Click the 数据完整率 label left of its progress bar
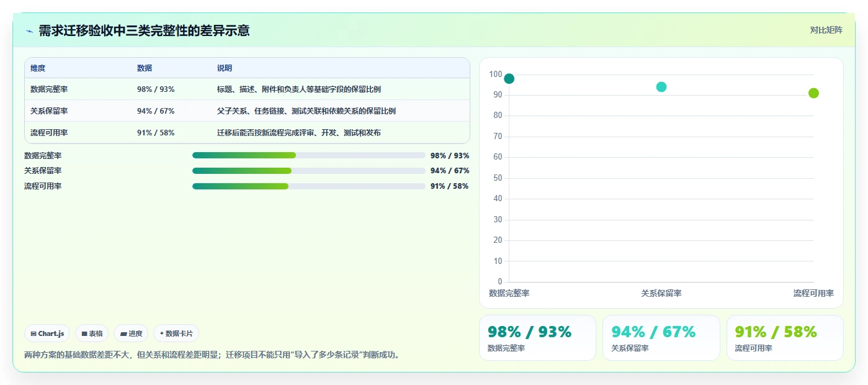This screenshot has width=868, height=385. [43, 156]
